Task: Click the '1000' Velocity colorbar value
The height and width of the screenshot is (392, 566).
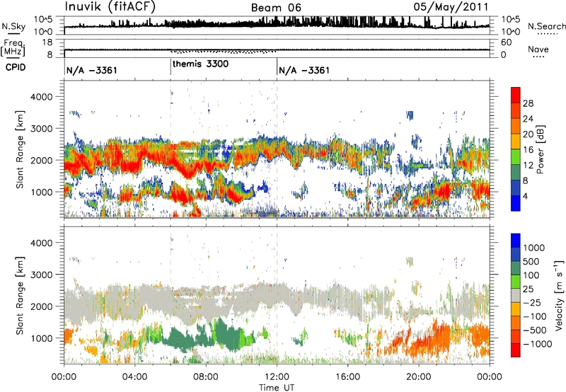Action: 534,248
